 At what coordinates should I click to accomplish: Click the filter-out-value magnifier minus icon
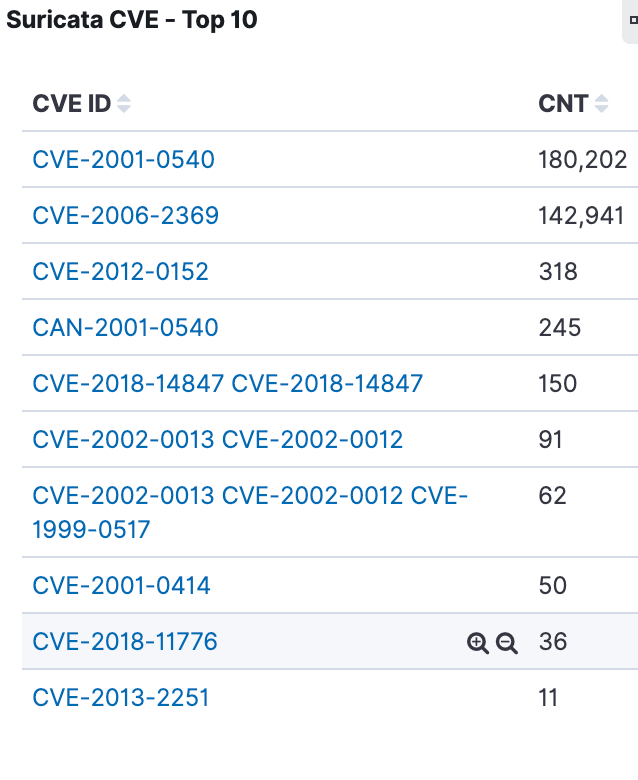(507, 643)
